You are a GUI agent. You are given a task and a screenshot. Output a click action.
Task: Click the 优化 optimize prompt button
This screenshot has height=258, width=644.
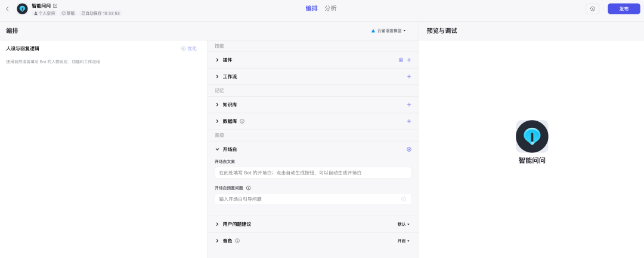[x=189, y=48]
